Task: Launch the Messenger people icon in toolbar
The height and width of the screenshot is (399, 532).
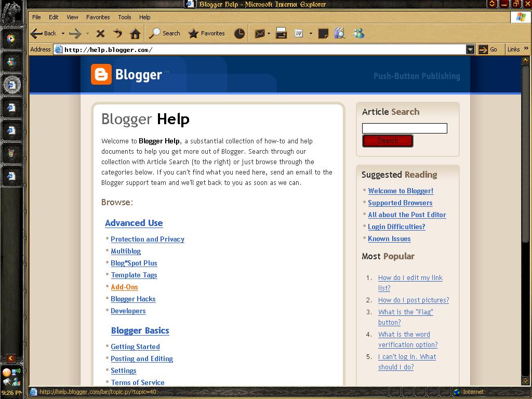Action: 358,33
